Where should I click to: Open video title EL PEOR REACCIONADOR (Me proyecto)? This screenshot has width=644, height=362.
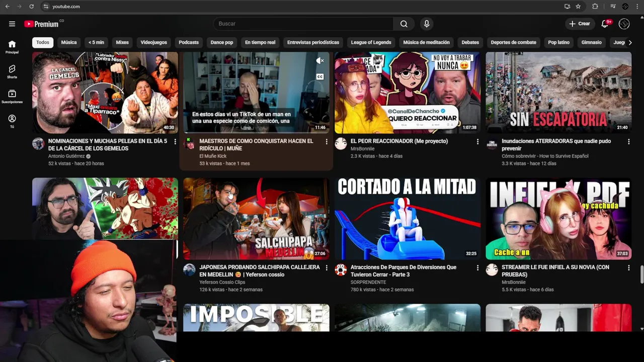tap(399, 141)
